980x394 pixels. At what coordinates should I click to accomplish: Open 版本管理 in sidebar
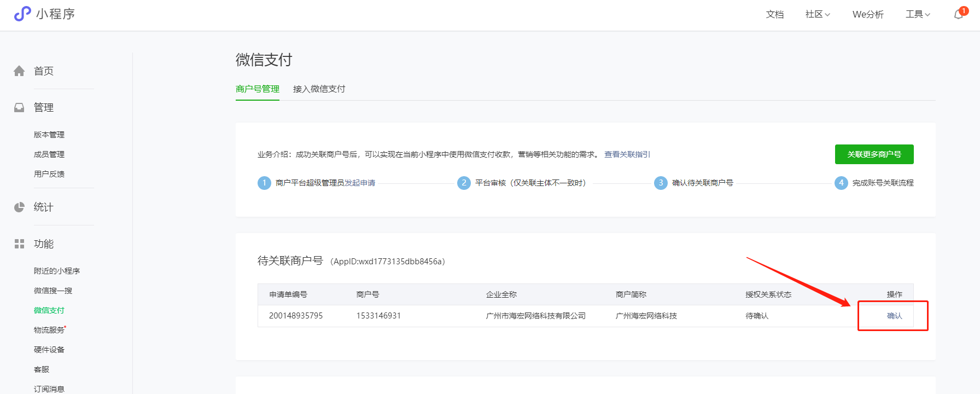pyautogui.click(x=49, y=135)
